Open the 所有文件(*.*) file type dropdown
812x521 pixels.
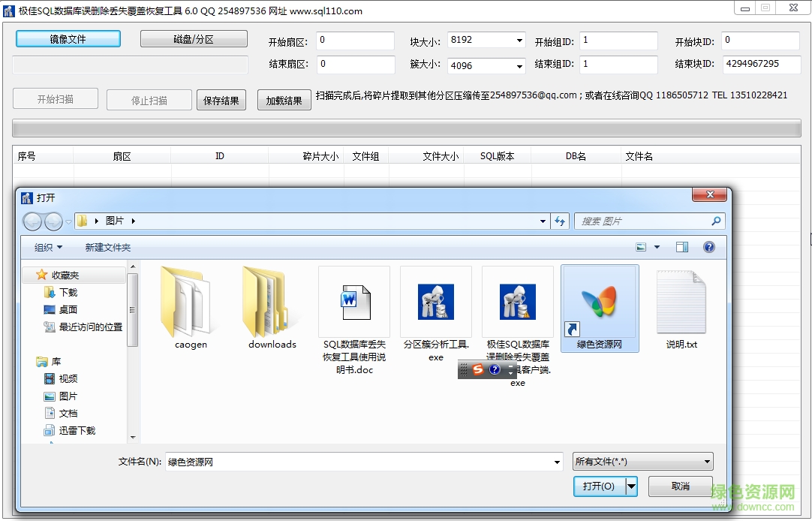[x=642, y=461]
